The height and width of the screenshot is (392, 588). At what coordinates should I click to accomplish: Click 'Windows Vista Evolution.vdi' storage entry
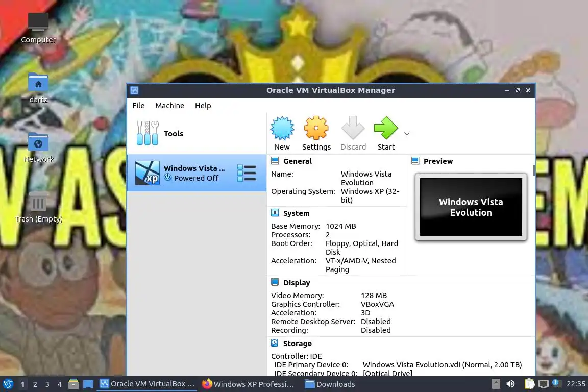pos(442,365)
